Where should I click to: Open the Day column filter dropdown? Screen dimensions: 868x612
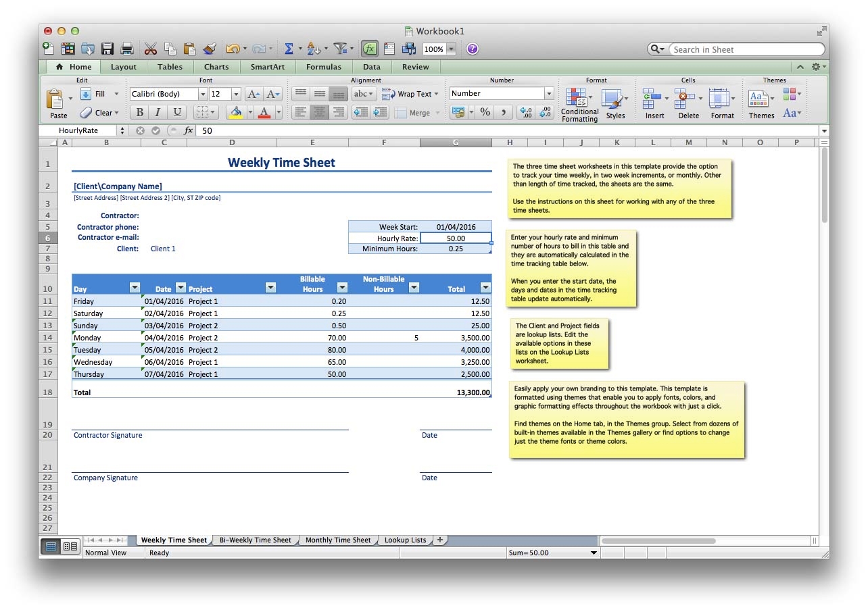pos(135,287)
